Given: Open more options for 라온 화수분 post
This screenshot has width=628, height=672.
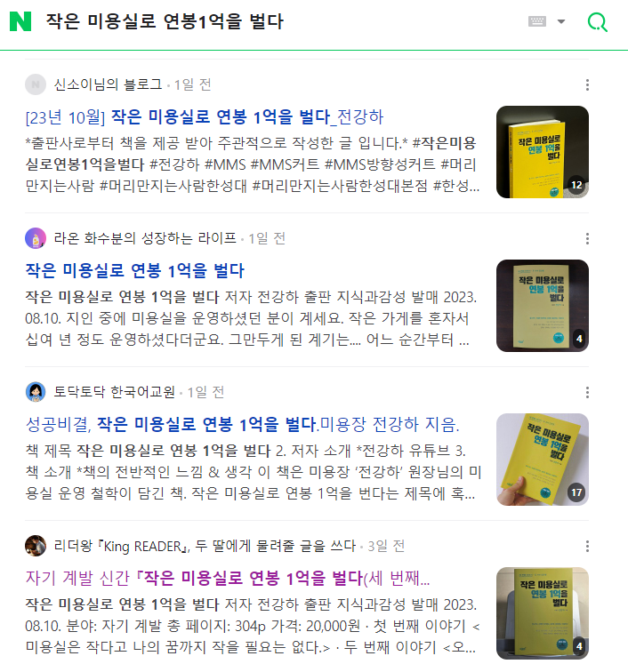Looking at the screenshot, I should 587,239.
